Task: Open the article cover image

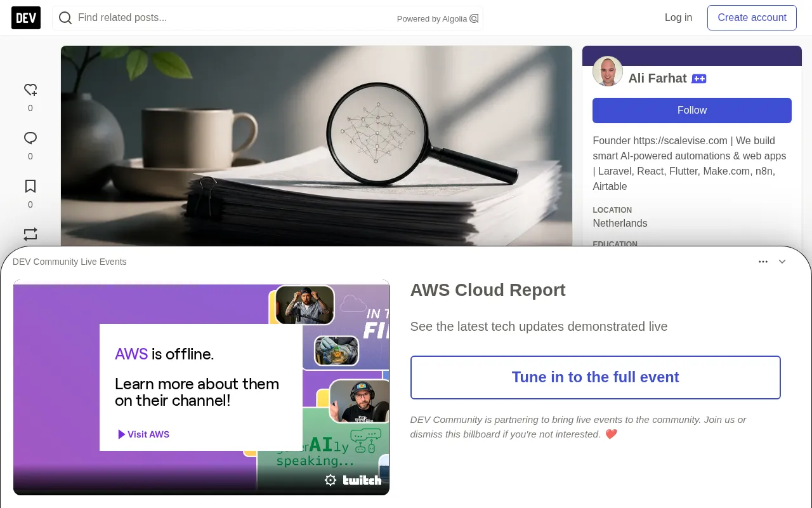Action: [x=317, y=146]
